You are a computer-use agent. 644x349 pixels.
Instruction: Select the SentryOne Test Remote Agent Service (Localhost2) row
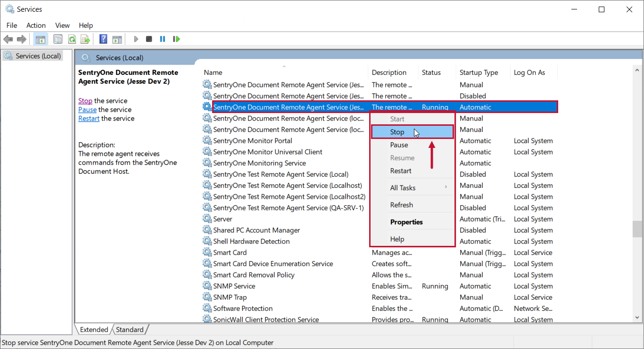[x=380, y=196]
